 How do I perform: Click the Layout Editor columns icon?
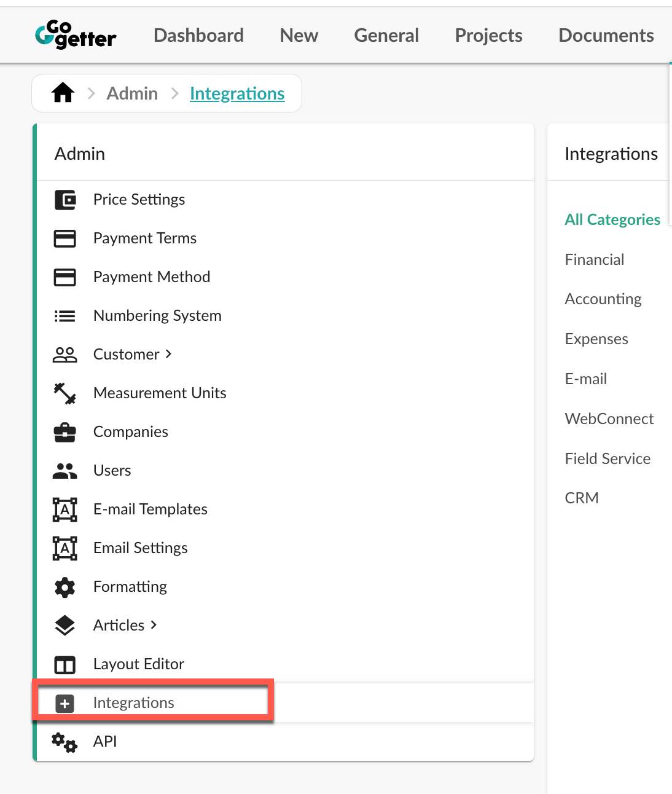point(65,664)
